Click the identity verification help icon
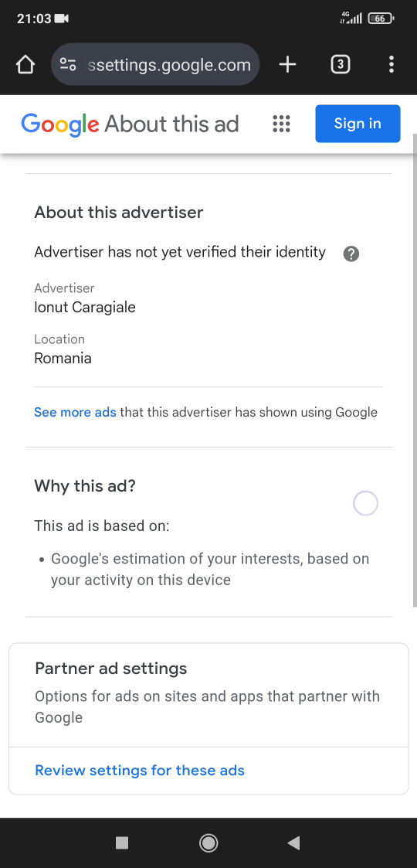The height and width of the screenshot is (868, 417). point(351,254)
